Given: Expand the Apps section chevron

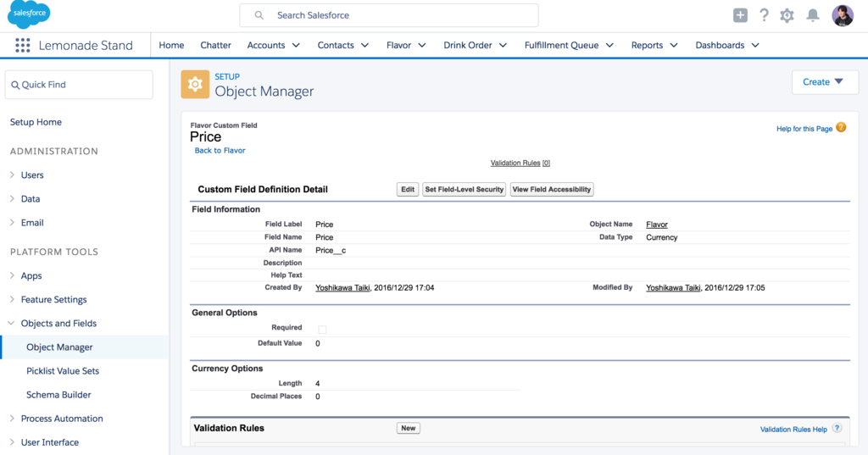Looking at the screenshot, I should coord(12,275).
